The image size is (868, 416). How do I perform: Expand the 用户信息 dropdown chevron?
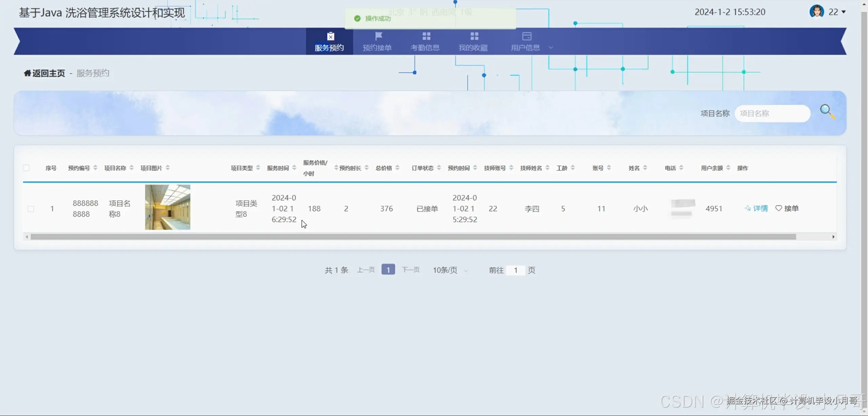[x=551, y=47]
